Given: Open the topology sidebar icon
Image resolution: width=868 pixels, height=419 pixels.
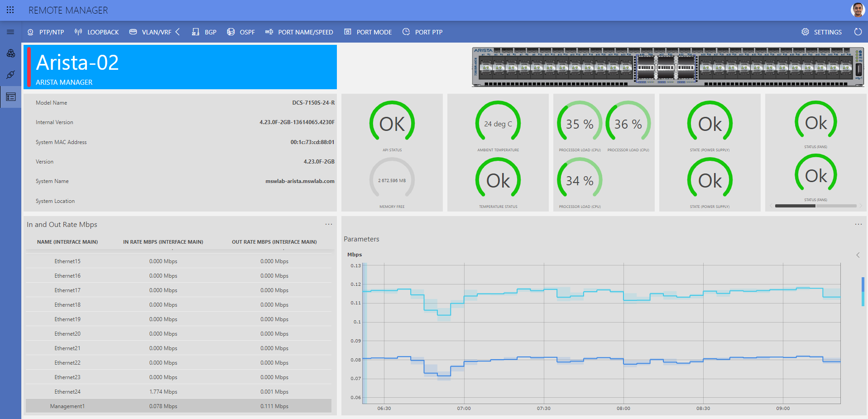Looking at the screenshot, I should click(10, 53).
